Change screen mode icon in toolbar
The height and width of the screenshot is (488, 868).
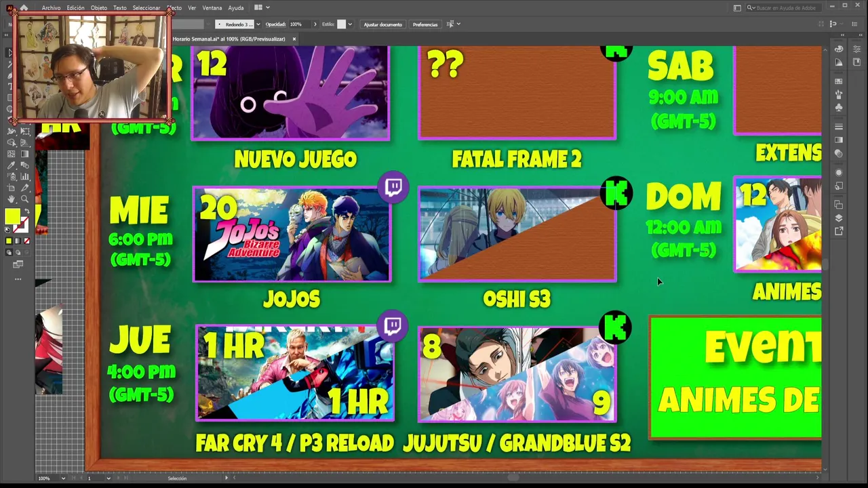18,264
